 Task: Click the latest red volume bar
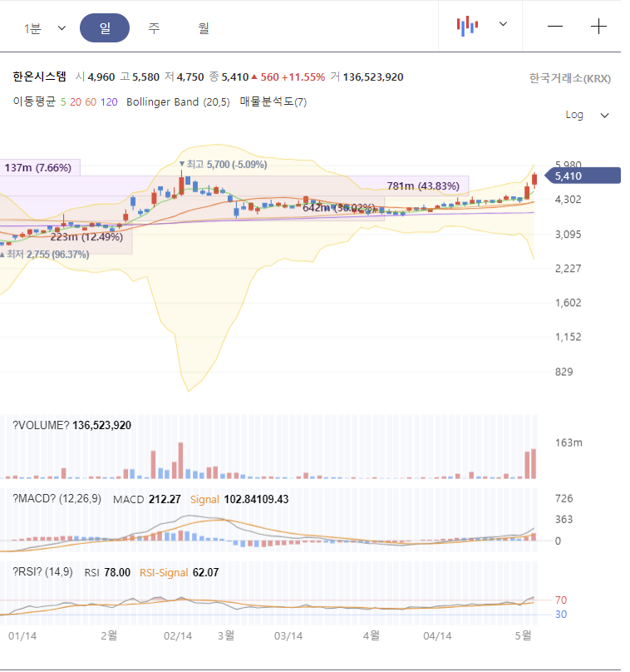coord(534,464)
